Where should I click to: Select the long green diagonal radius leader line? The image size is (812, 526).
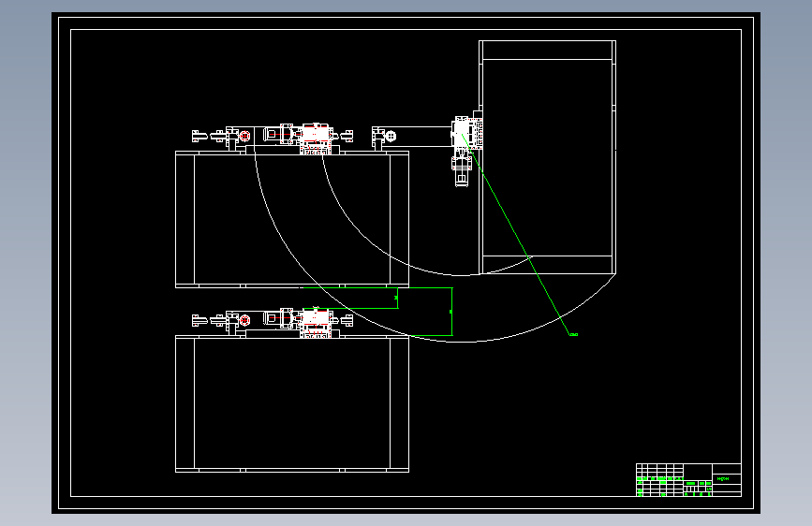coord(515,235)
